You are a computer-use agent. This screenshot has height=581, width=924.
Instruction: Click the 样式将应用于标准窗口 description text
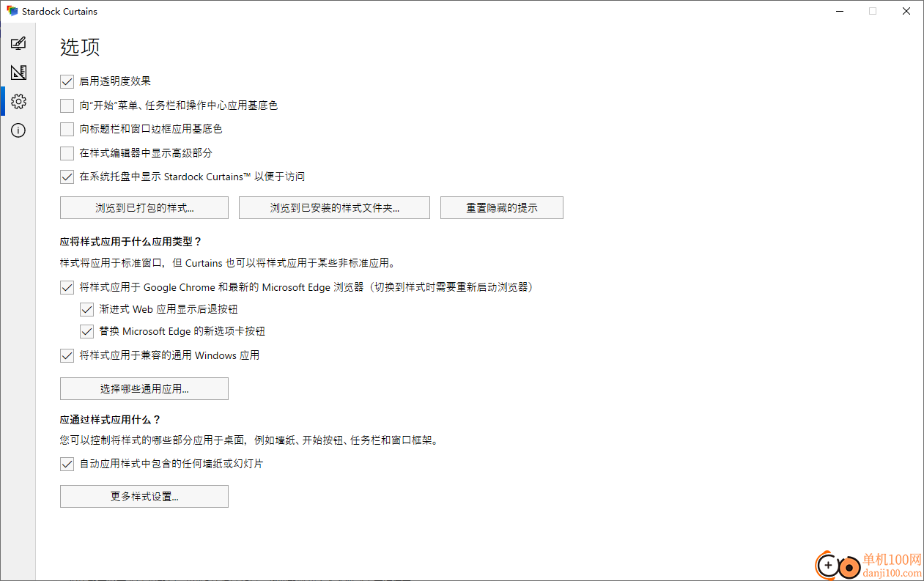(227, 262)
